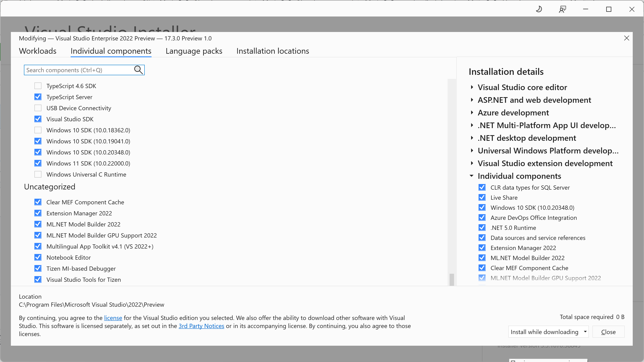644x362 pixels.
Task: Enable the TypeScript 4.6 SDK checkbox
Action: pyautogui.click(x=38, y=86)
